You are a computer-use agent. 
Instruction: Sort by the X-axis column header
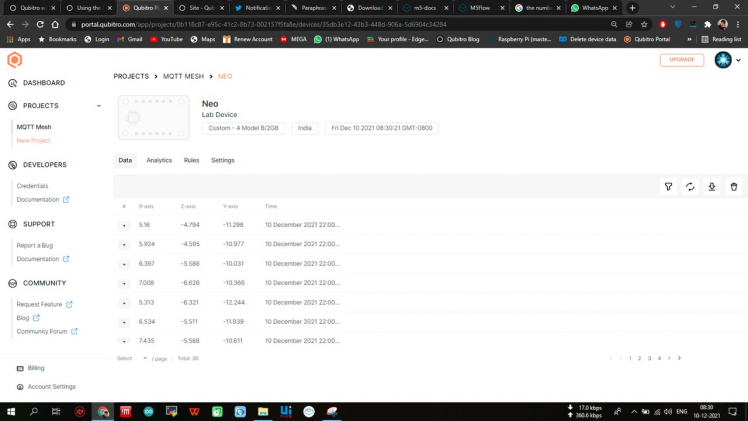[146, 206]
